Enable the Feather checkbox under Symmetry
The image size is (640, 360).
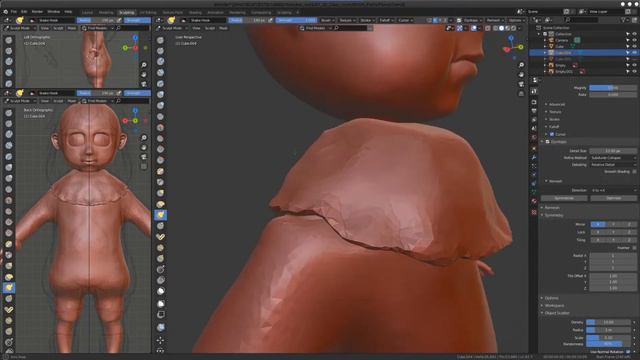[x=634, y=248]
